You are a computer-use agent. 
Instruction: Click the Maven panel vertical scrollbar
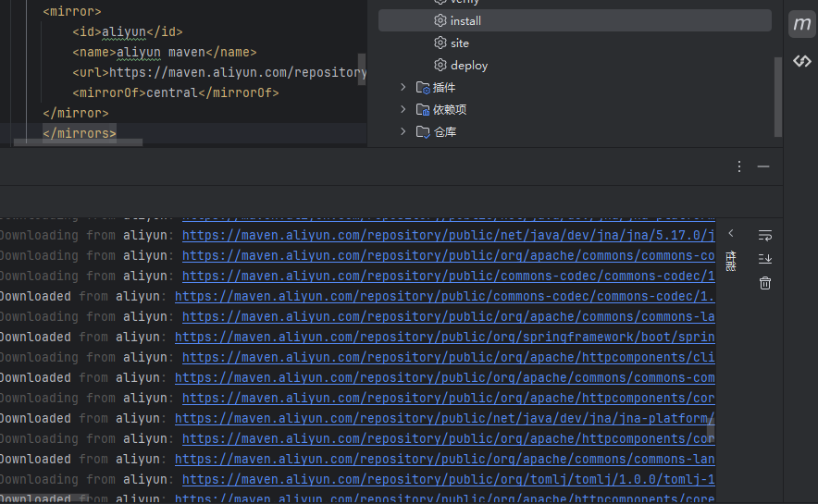[x=778, y=96]
